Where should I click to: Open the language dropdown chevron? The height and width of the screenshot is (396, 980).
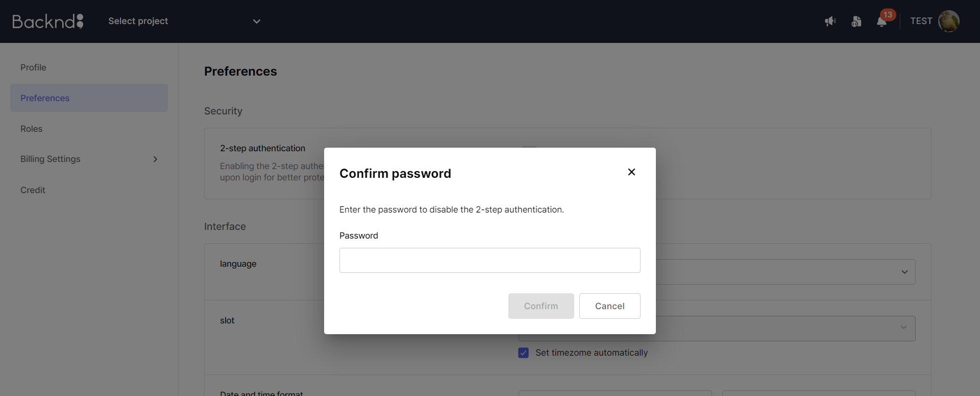coord(904,272)
